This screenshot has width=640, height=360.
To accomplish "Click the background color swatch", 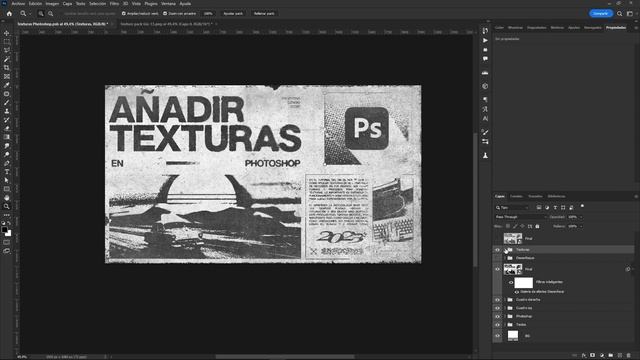I will [9, 233].
